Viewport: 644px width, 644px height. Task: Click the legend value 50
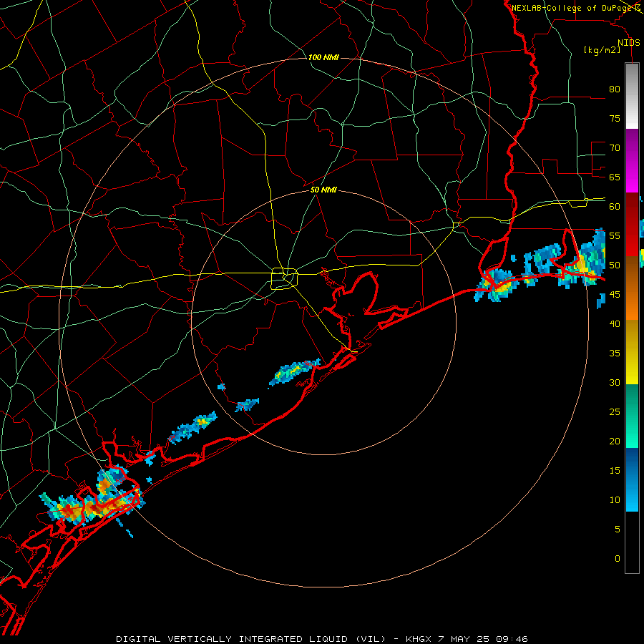(615, 265)
